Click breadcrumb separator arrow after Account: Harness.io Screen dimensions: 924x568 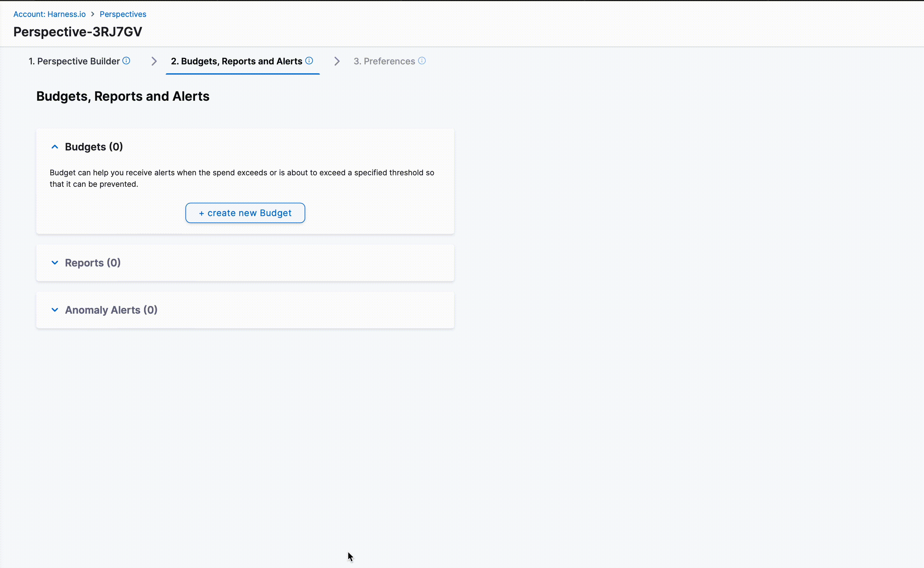click(93, 14)
